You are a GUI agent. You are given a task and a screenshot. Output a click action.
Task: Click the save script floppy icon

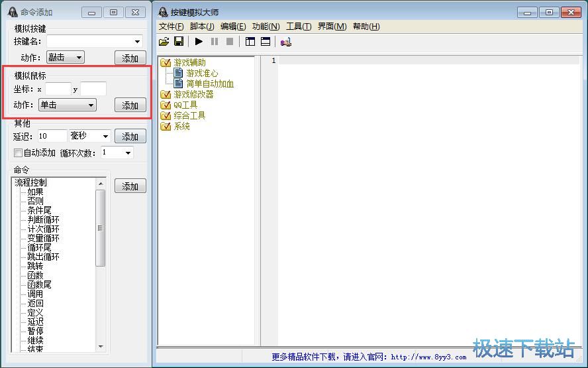click(179, 41)
